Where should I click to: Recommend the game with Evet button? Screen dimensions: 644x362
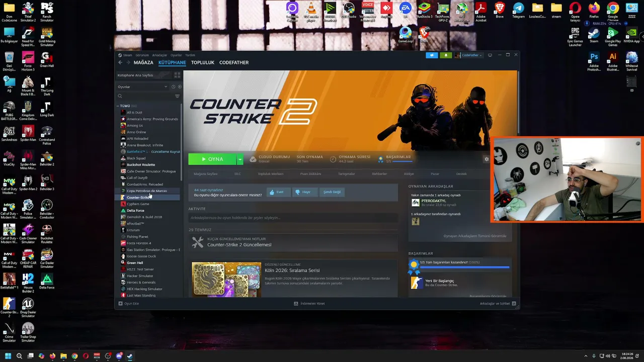click(x=278, y=192)
